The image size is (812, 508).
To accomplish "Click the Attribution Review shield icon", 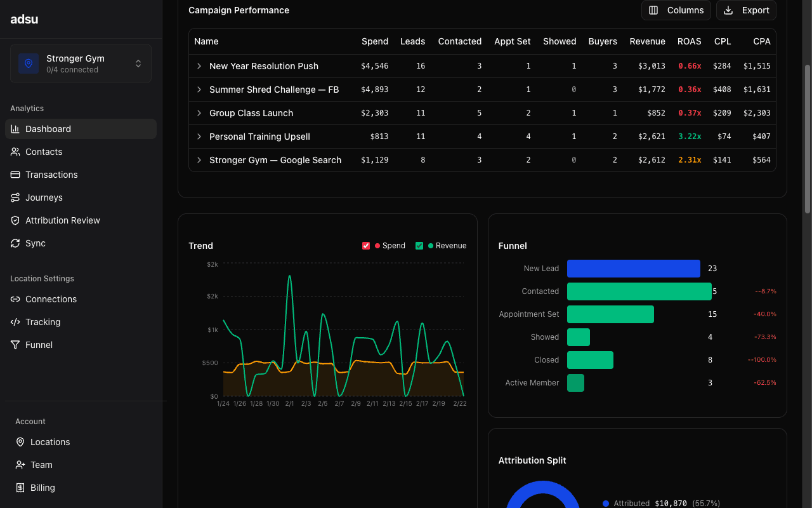I will pyautogui.click(x=15, y=220).
